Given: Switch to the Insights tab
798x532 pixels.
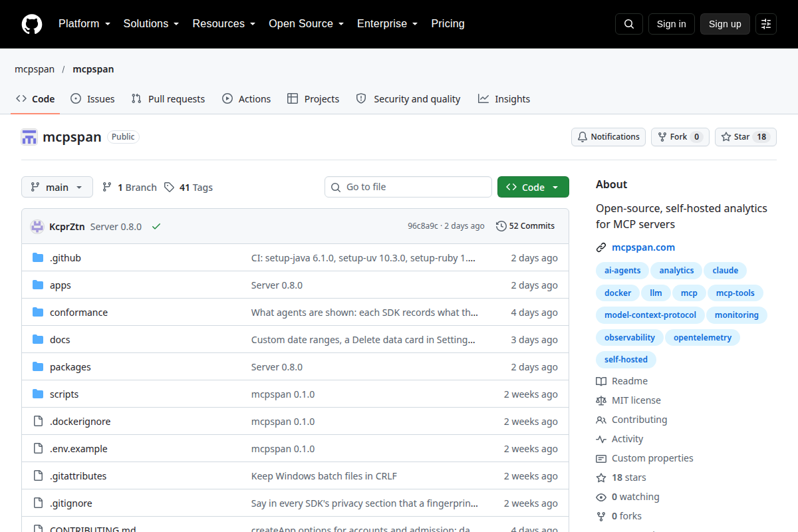Looking at the screenshot, I should point(504,99).
